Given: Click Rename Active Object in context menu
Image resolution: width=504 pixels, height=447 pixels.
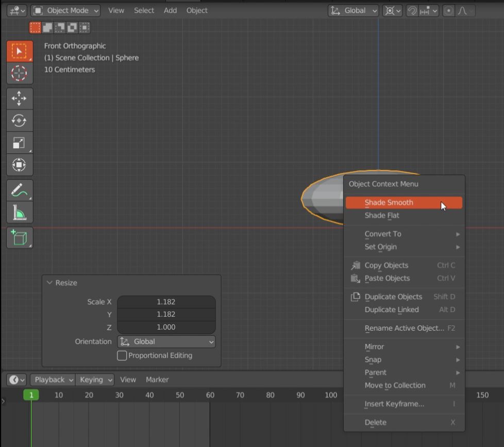Looking at the screenshot, I should pyautogui.click(x=404, y=328).
